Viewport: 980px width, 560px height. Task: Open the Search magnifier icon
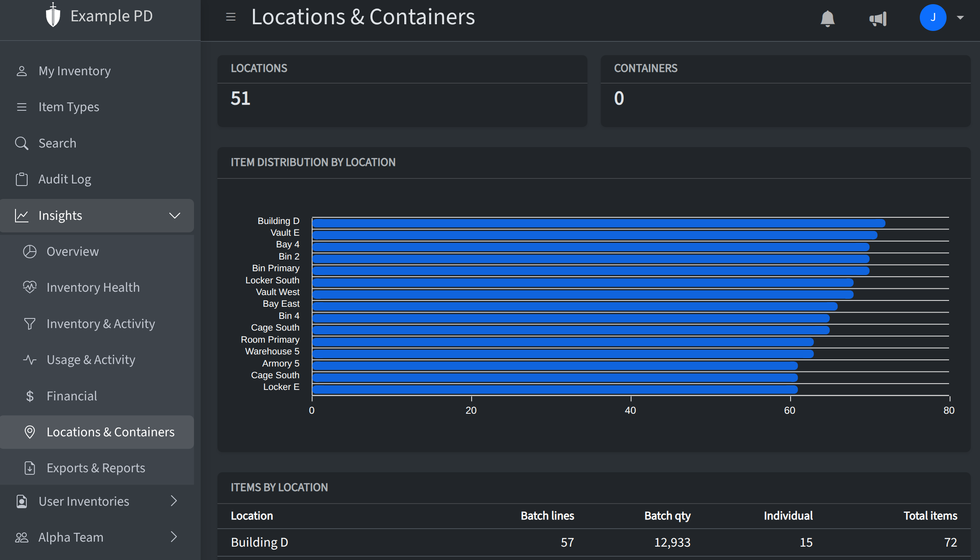pyautogui.click(x=22, y=143)
